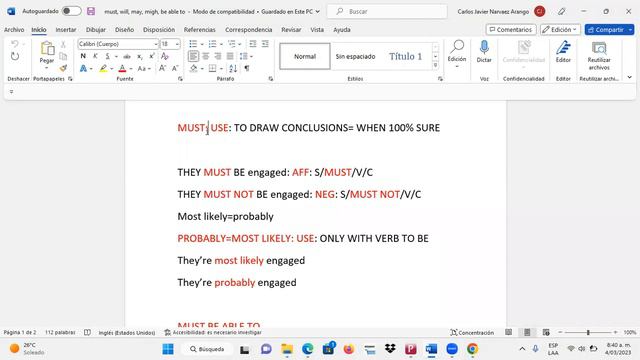Open the Change case Aa dropdown
640x360 pixels.
tap(144, 68)
